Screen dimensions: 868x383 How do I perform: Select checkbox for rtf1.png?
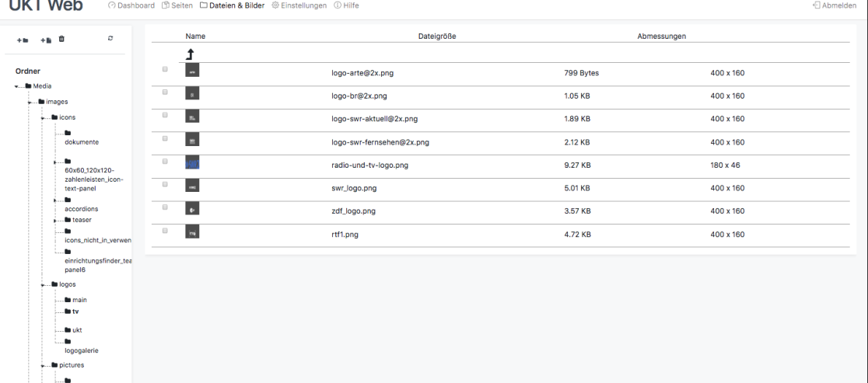pyautogui.click(x=165, y=231)
